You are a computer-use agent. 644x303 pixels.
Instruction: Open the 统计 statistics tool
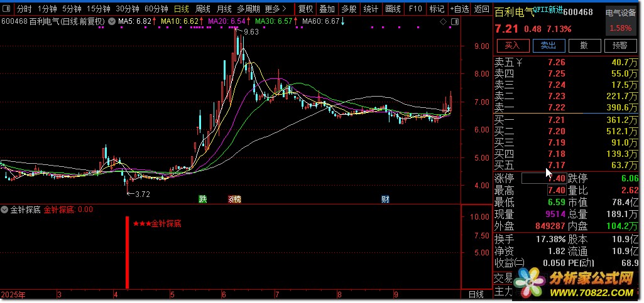[x=371, y=9]
